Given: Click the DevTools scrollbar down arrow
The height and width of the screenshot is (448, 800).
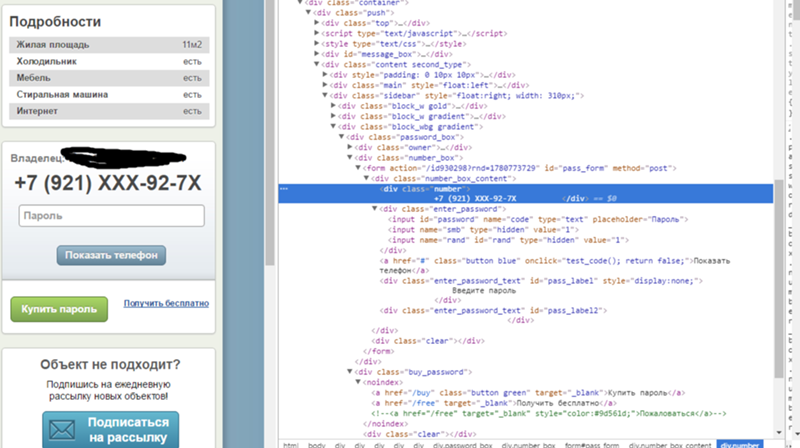Looking at the screenshot, I should pyautogui.click(x=779, y=433).
